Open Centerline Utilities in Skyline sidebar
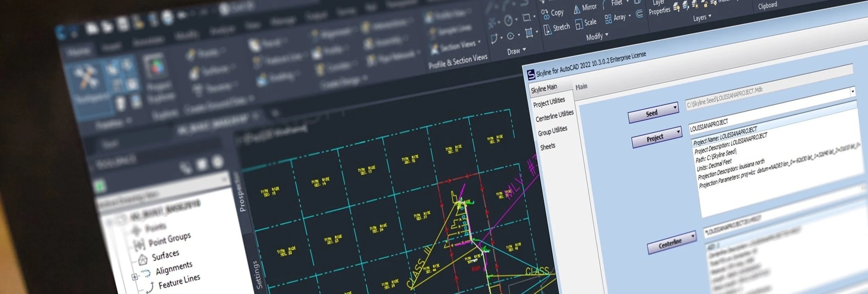Screen dimensions: 868x294 (554, 116)
